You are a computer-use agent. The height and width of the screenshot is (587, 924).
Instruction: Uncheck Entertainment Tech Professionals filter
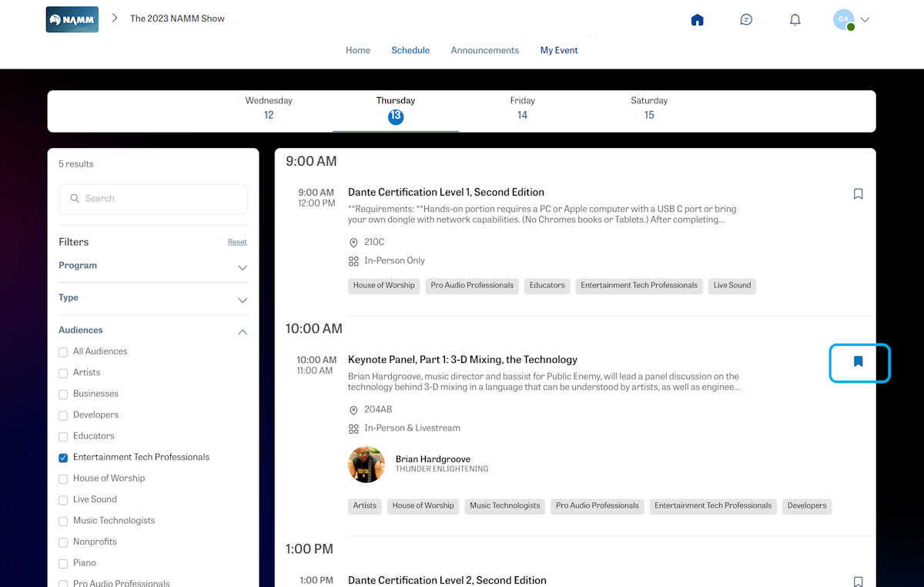[x=62, y=457]
